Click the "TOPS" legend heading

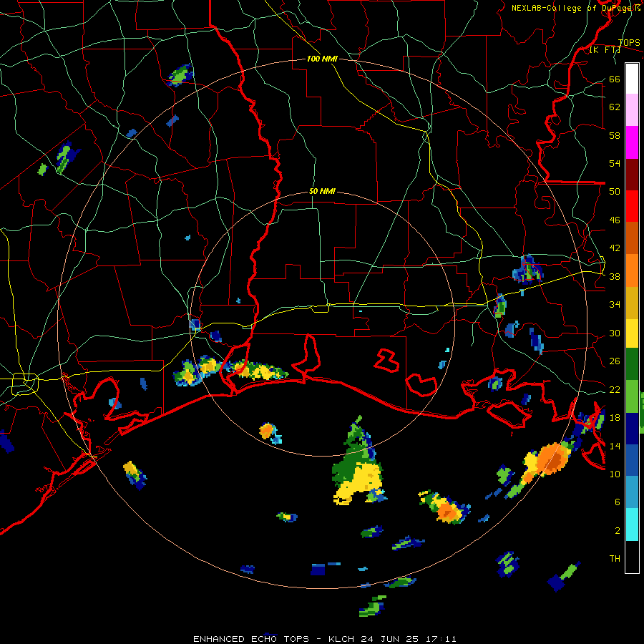pyautogui.click(x=629, y=43)
